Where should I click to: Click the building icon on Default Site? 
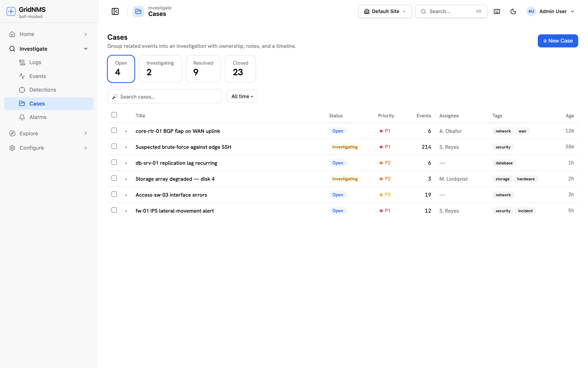[367, 11]
